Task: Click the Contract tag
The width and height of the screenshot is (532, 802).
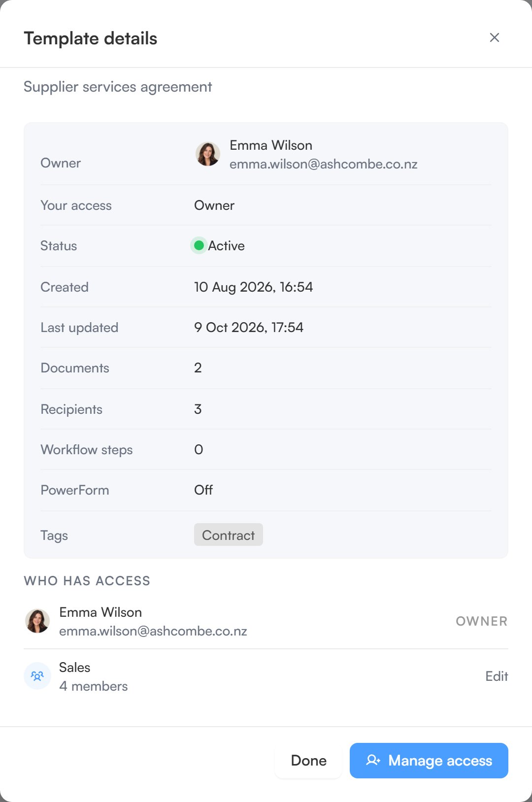Action: coord(229,535)
